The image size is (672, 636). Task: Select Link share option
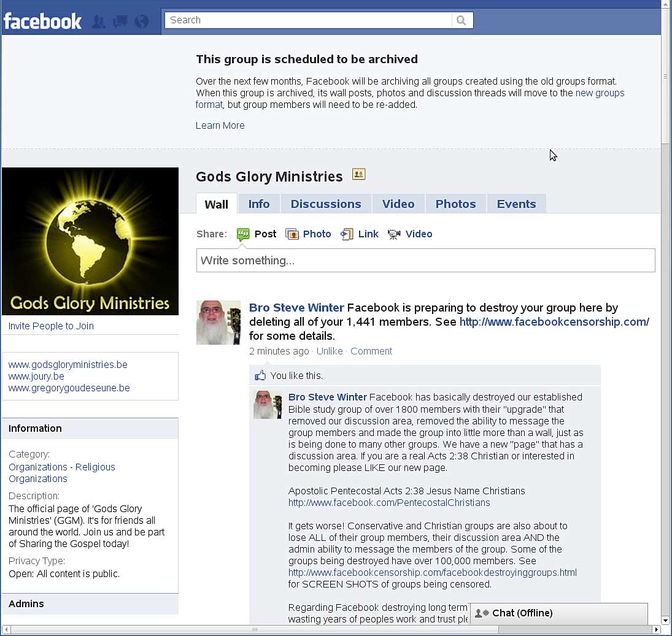click(368, 234)
